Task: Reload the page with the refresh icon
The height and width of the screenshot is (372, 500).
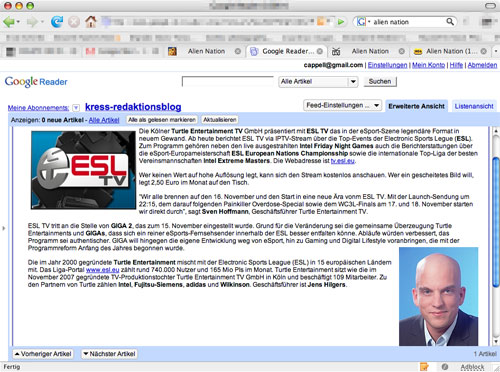Action: tap(57, 22)
